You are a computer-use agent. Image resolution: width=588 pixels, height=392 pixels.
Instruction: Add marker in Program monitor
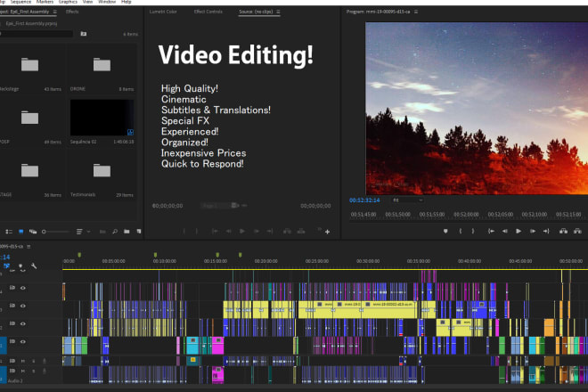tap(445, 231)
